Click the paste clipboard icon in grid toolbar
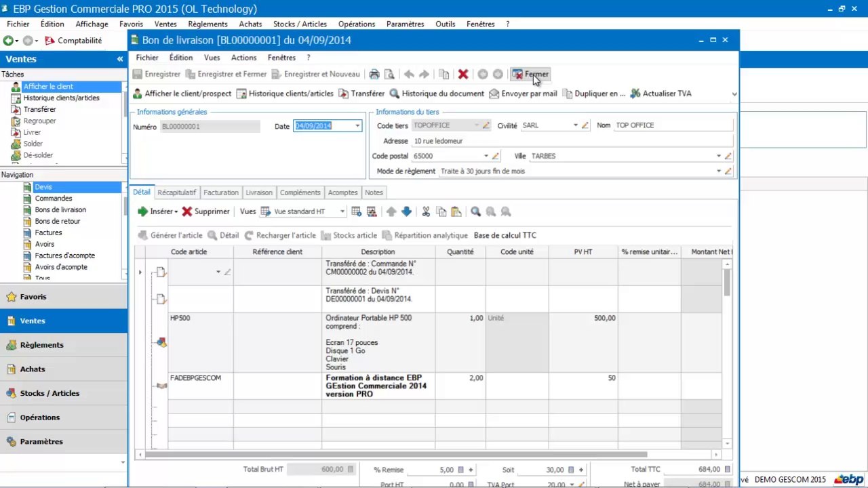868x488 pixels. pyautogui.click(x=456, y=211)
